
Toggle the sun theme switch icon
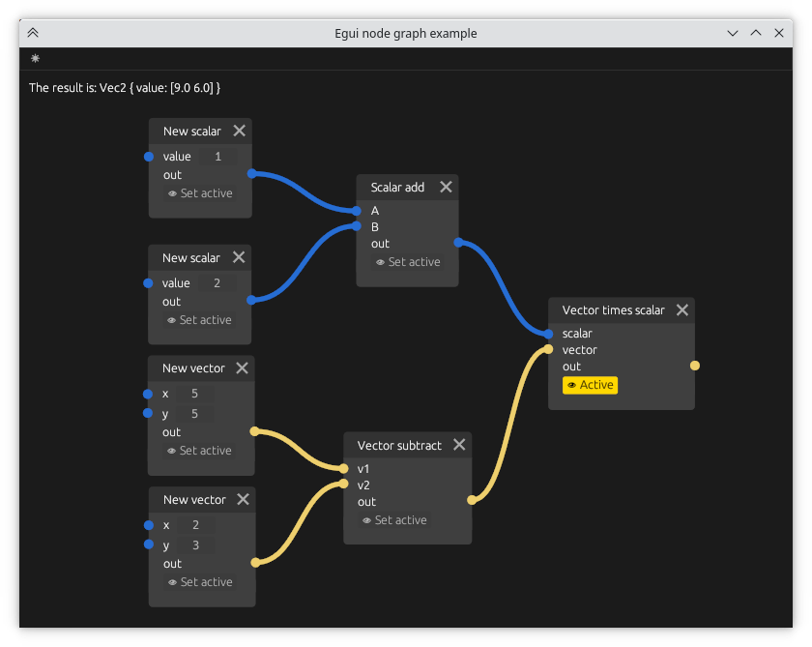[x=36, y=59]
